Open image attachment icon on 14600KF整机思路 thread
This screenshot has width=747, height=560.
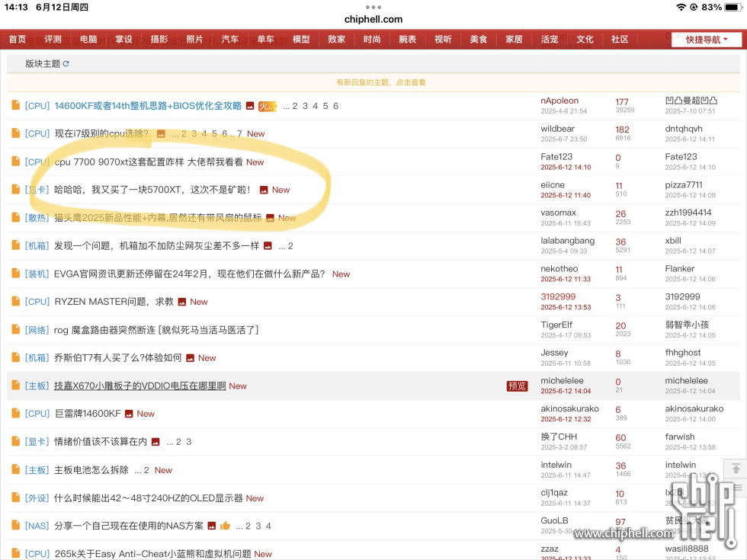coord(250,106)
